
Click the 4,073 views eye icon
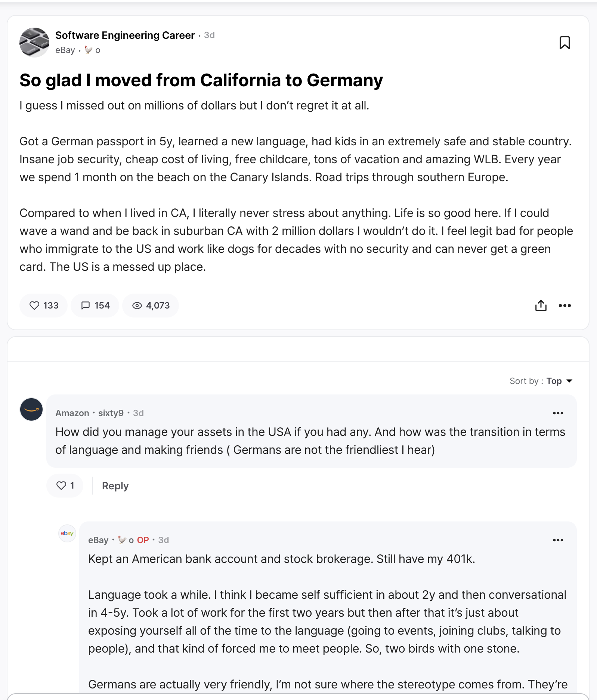click(137, 306)
